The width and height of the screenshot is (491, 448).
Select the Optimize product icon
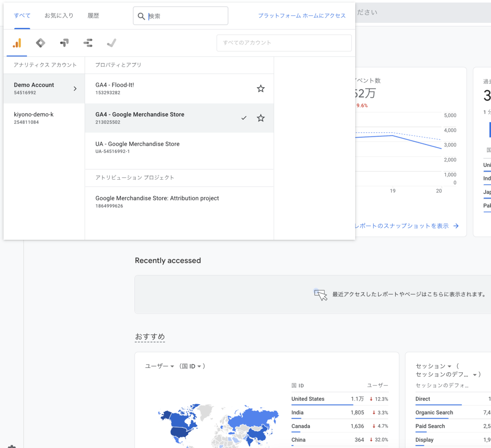[x=64, y=43]
